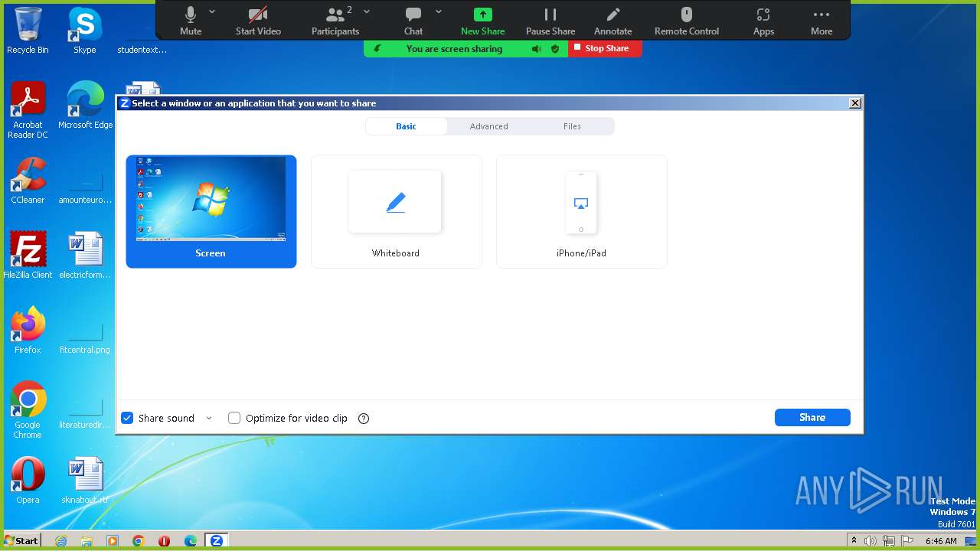980x551 pixels.
Task: Select the iPhone/iPad share option
Action: [581, 211]
